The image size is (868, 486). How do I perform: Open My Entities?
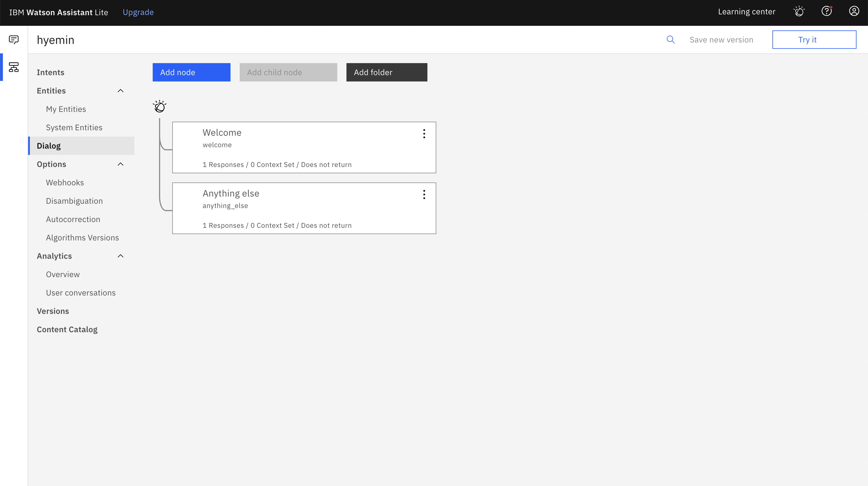[x=66, y=109]
